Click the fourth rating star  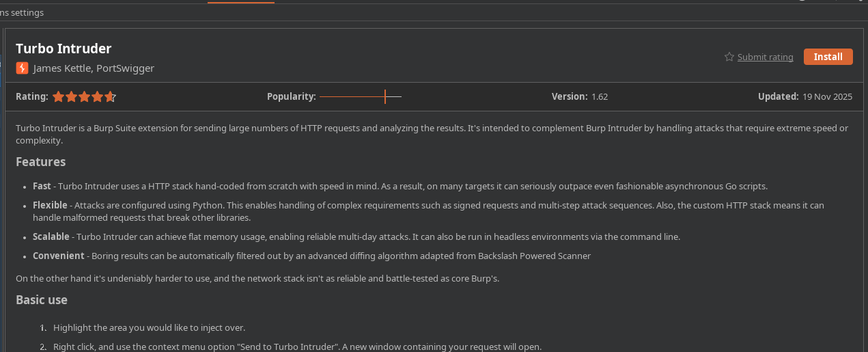97,97
